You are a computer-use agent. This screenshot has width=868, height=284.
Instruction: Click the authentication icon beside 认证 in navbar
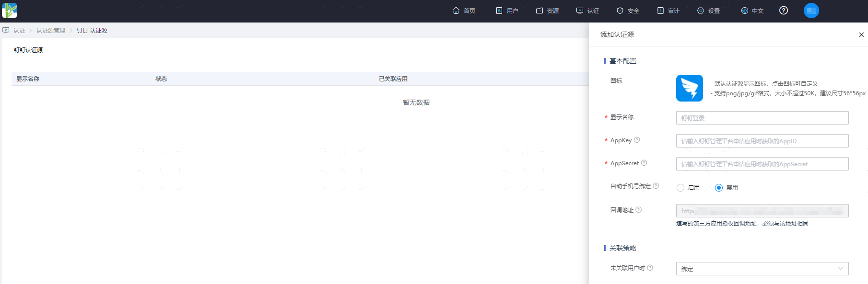click(580, 11)
